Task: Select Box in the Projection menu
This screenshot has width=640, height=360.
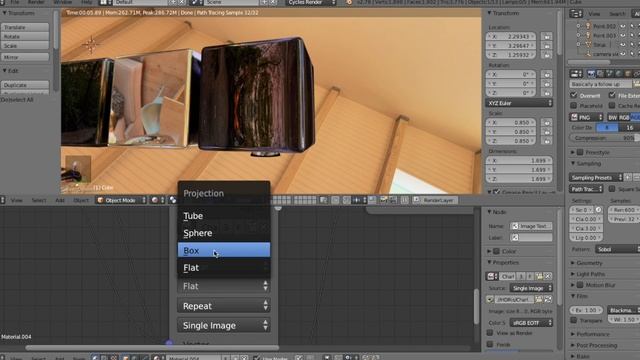Action: pos(224,250)
